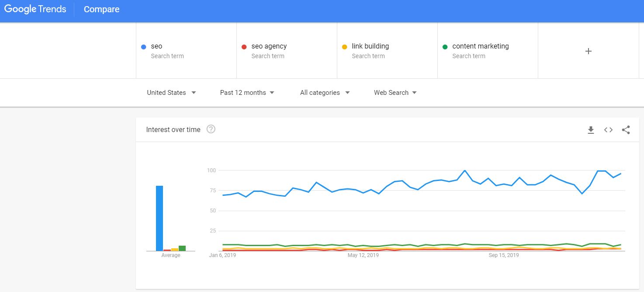Click the green content marketing average bar
This screenshot has height=292, width=644.
(x=182, y=248)
